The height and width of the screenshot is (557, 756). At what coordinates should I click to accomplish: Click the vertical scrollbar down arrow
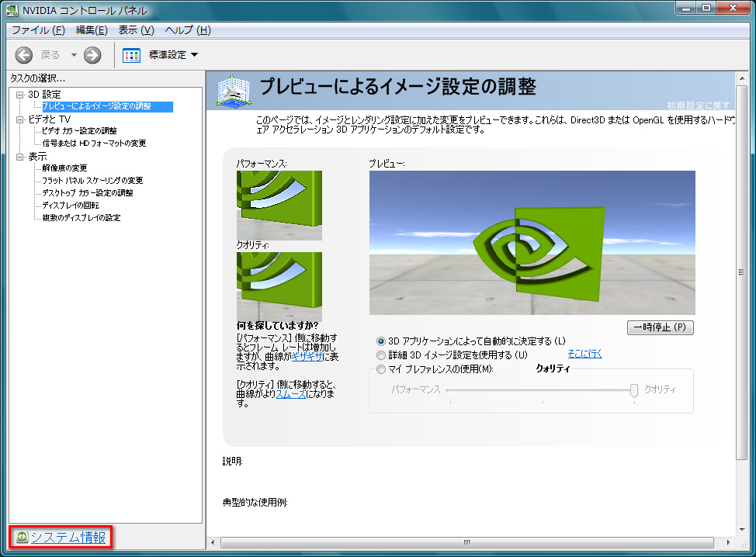coord(741,530)
